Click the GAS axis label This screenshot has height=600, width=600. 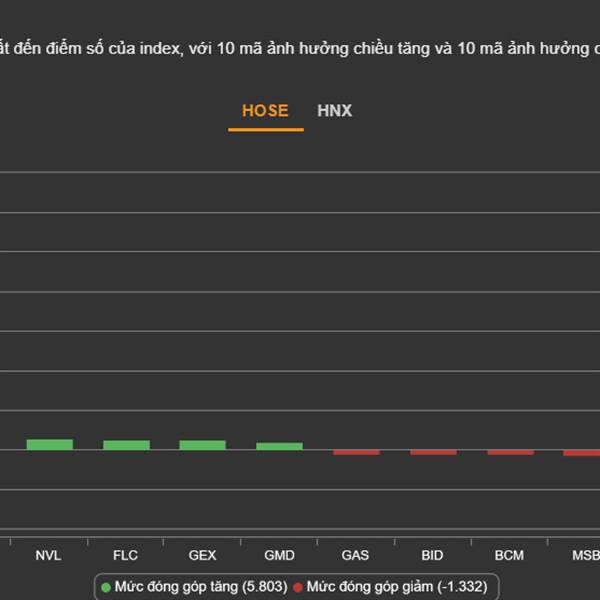click(355, 555)
